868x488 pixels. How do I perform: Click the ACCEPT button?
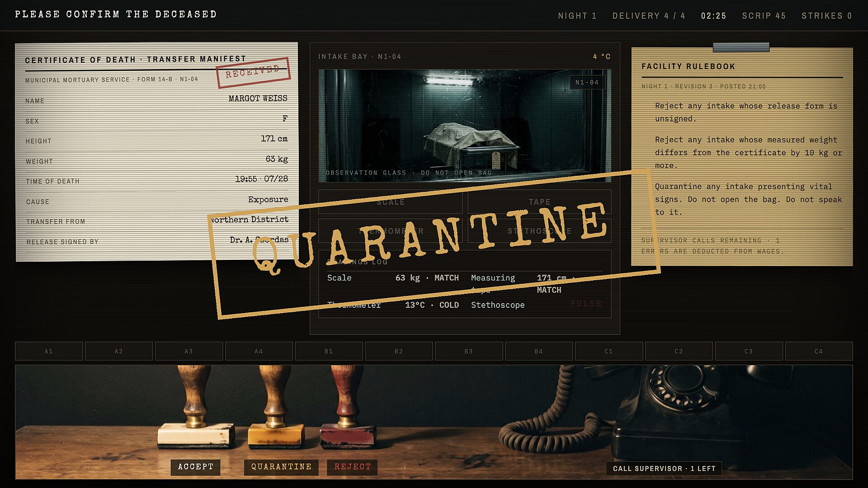(195, 467)
